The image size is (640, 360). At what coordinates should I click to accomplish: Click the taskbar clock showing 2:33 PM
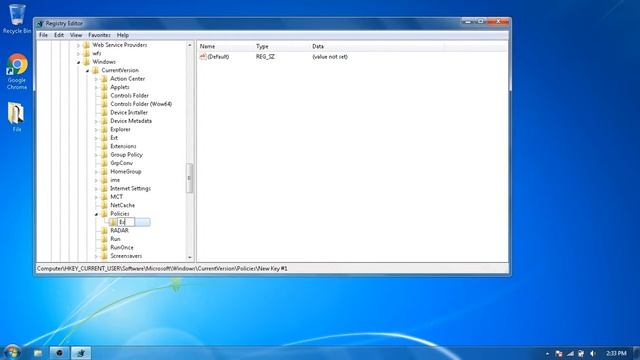(616, 353)
